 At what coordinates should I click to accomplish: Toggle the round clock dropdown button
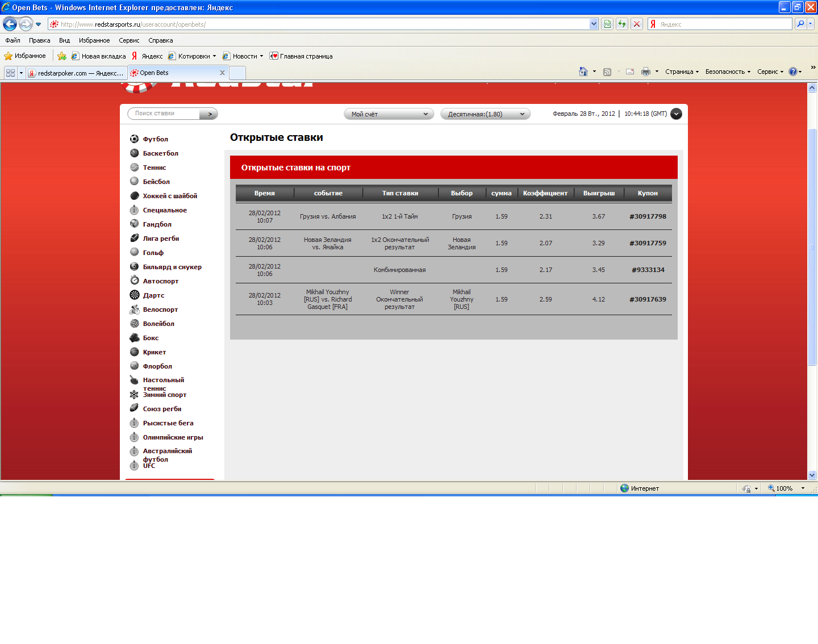point(676,114)
